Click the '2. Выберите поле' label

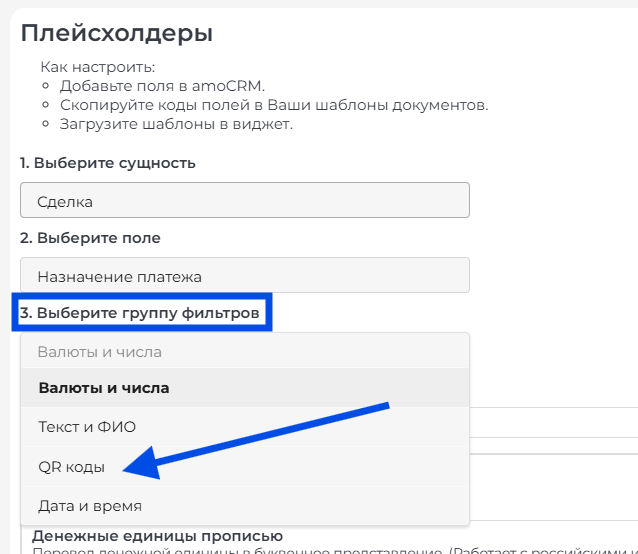[90, 238]
